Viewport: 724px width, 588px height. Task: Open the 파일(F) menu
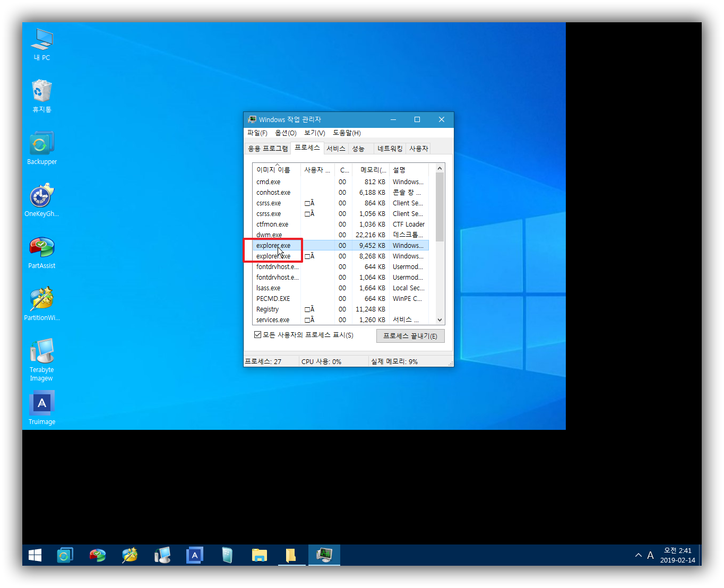[x=257, y=133]
